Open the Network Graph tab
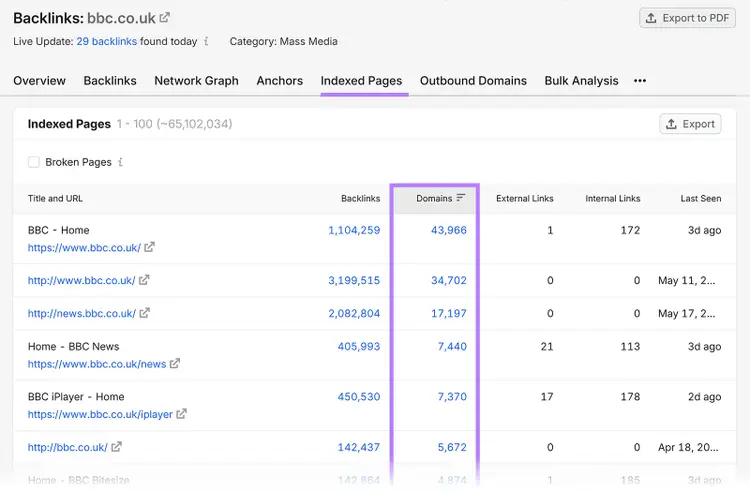Viewport: 750px width, 491px height. point(196,81)
